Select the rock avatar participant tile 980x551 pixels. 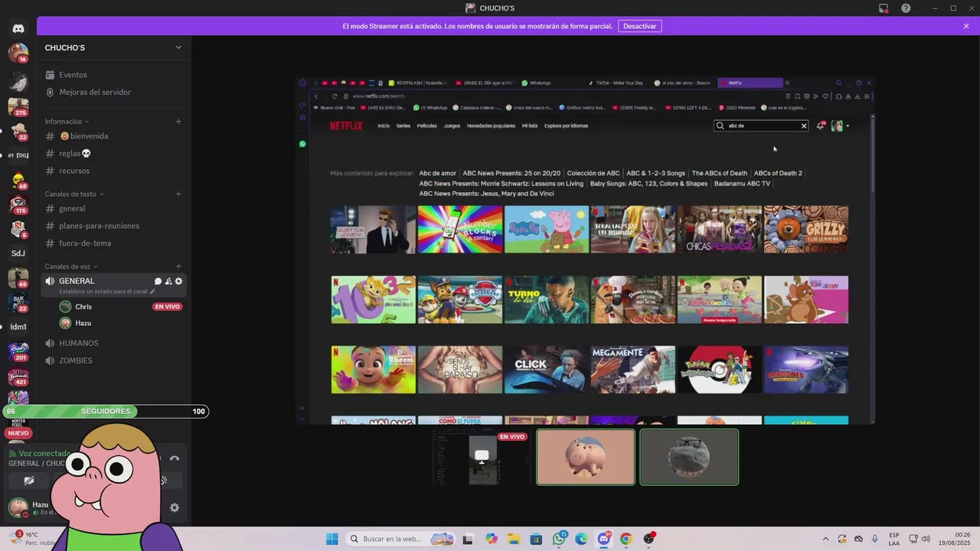689,457
